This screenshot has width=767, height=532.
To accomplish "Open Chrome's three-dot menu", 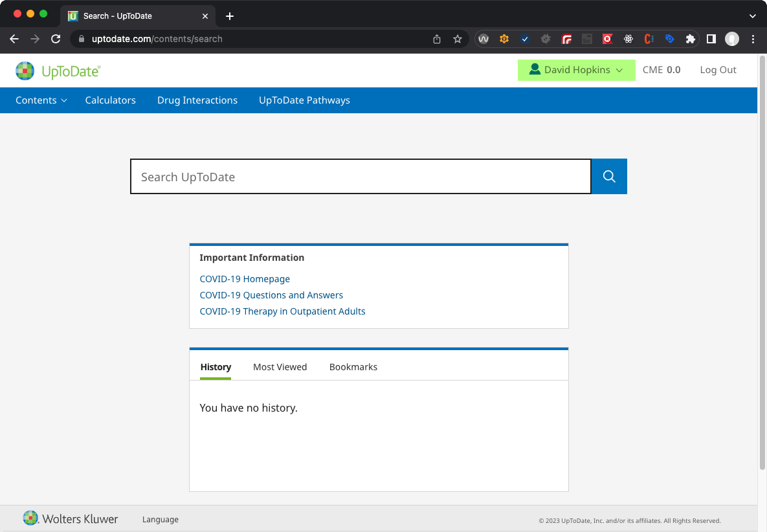I will coord(753,39).
